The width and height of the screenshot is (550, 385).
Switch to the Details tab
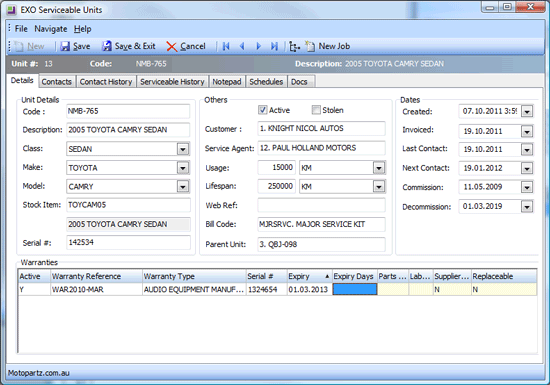pos(22,81)
